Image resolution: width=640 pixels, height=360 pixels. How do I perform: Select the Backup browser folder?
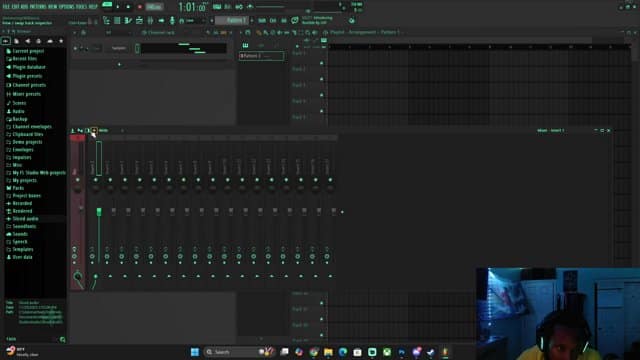coord(17,119)
